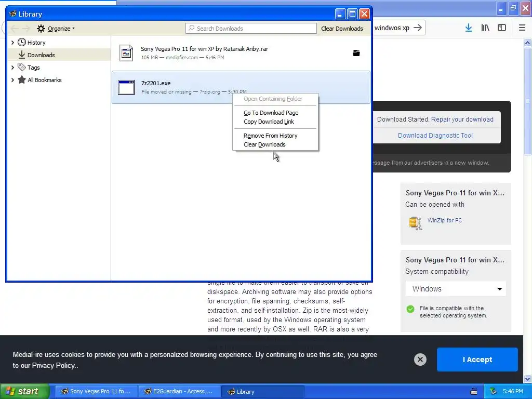
Task: Click the Tags label icon
Action: pos(22,67)
